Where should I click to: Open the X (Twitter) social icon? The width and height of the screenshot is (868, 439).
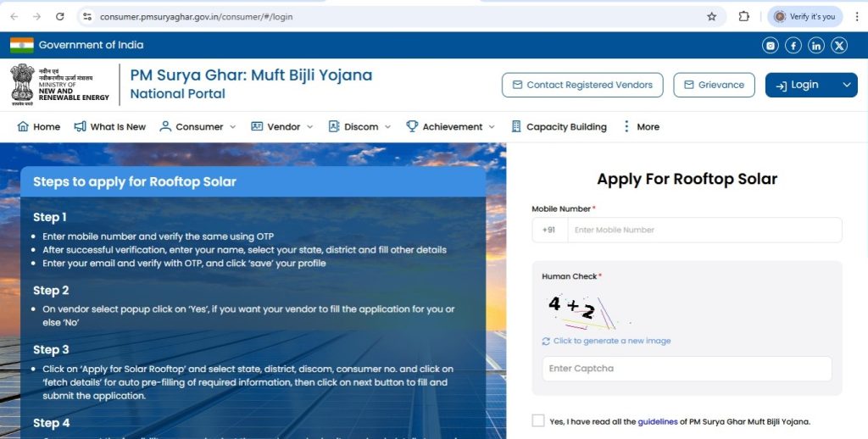(x=839, y=46)
